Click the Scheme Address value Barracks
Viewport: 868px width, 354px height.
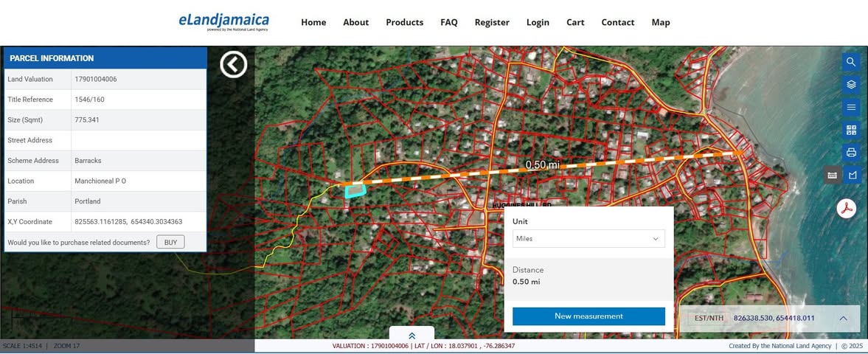(x=88, y=161)
